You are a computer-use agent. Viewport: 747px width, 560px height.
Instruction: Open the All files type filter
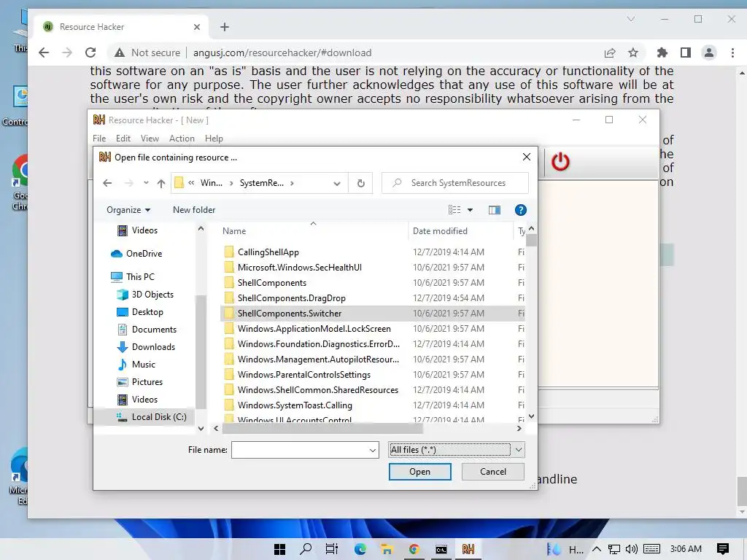click(457, 449)
